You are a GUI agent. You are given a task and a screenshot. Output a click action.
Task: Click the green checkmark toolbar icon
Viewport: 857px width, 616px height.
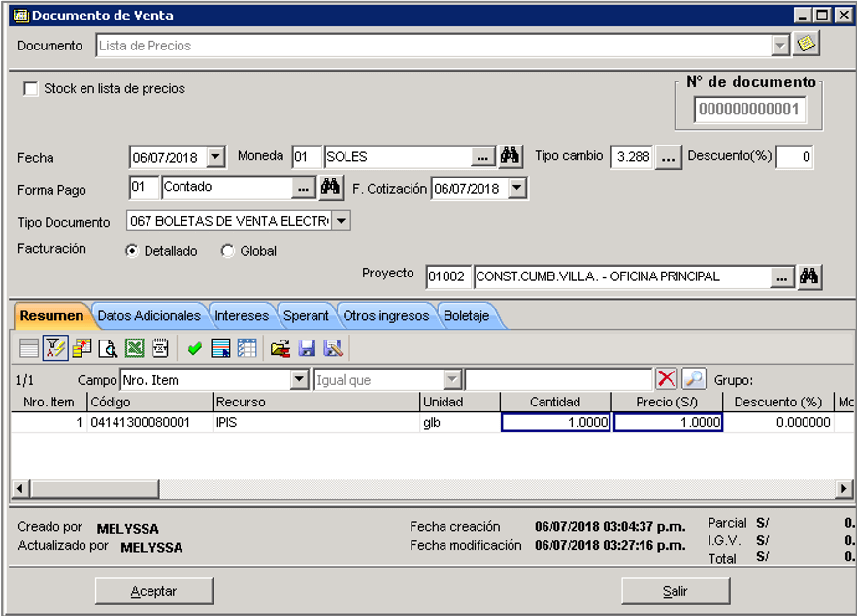click(194, 348)
